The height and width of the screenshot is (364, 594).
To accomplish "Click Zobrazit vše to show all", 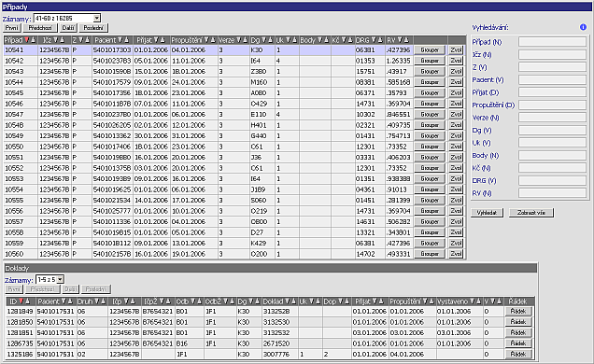I will [531, 213].
